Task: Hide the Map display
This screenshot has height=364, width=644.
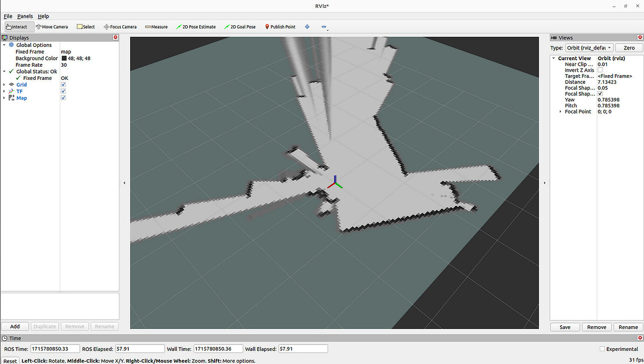Action: [63, 98]
